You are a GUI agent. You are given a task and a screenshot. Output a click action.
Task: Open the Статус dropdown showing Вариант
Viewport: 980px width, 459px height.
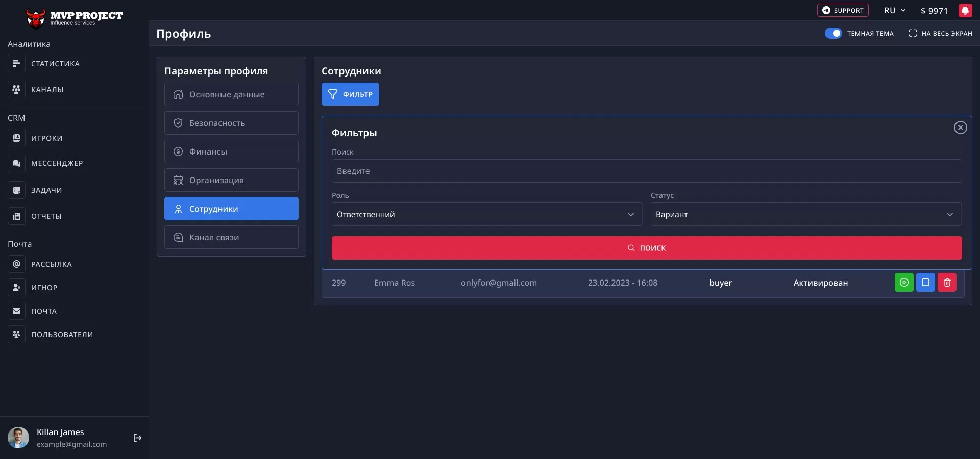click(805, 214)
